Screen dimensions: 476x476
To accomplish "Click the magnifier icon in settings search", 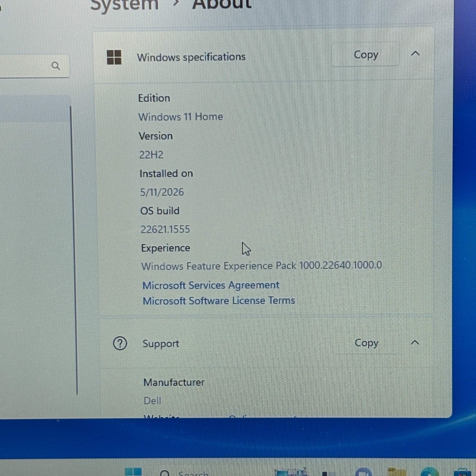I will (56, 65).
